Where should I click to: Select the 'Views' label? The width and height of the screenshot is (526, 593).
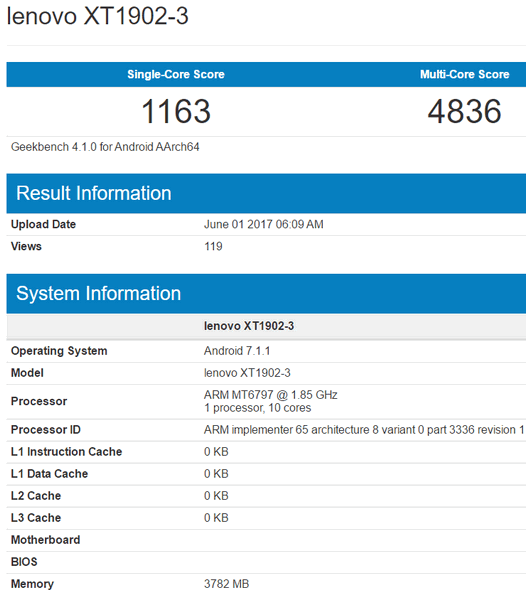pos(26,246)
